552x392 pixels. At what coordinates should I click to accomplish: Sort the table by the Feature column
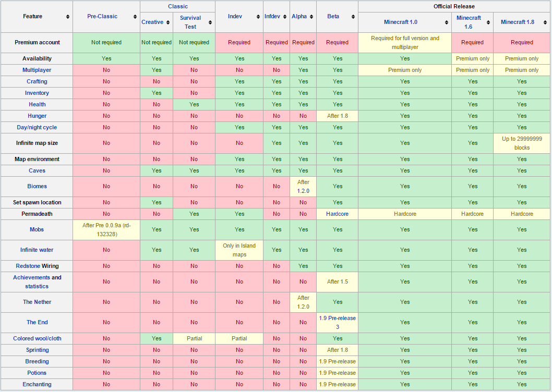68,17
